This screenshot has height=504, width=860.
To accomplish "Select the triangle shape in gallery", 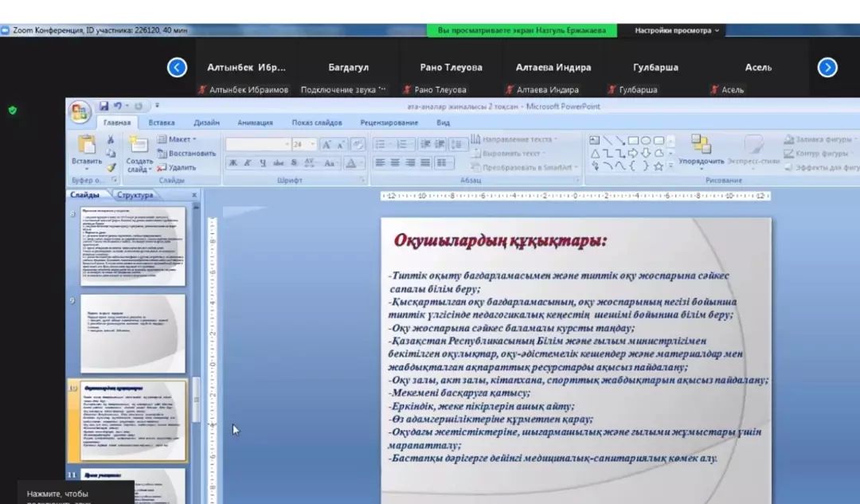I will click(595, 154).
